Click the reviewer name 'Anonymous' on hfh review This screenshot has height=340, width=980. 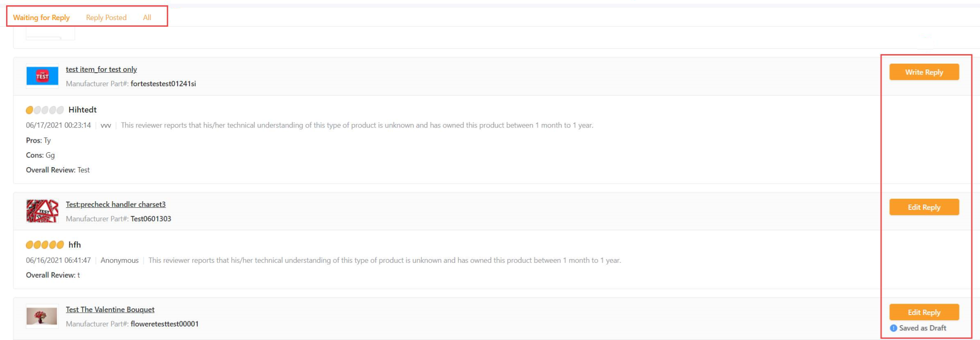pyautogui.click(x=120, y=260)
